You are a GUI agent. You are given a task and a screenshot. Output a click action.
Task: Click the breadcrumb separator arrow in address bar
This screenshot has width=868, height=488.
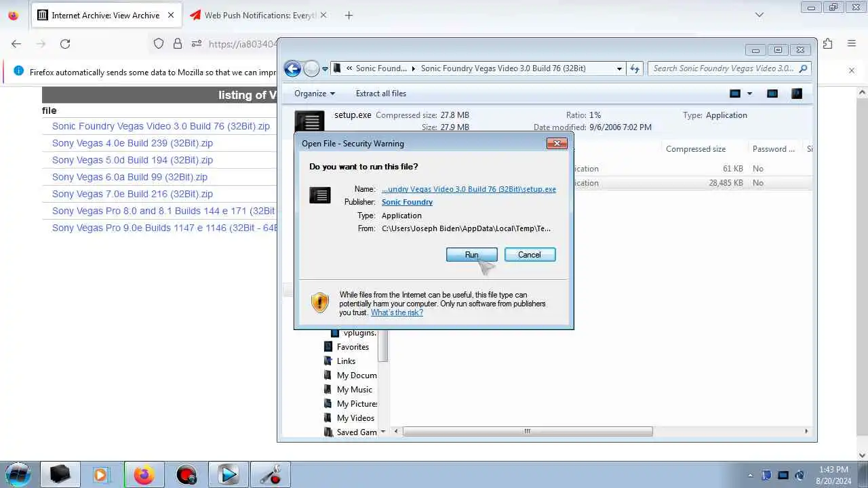pyautogui.click(x=414, y=68)
